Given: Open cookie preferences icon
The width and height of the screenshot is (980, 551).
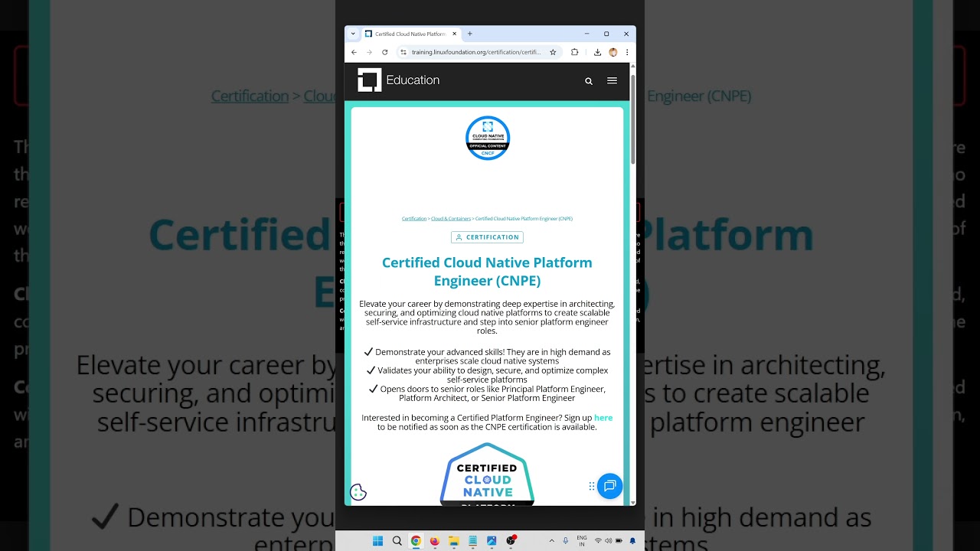Looking at the screenshot, I should click(x=358, y=493).
